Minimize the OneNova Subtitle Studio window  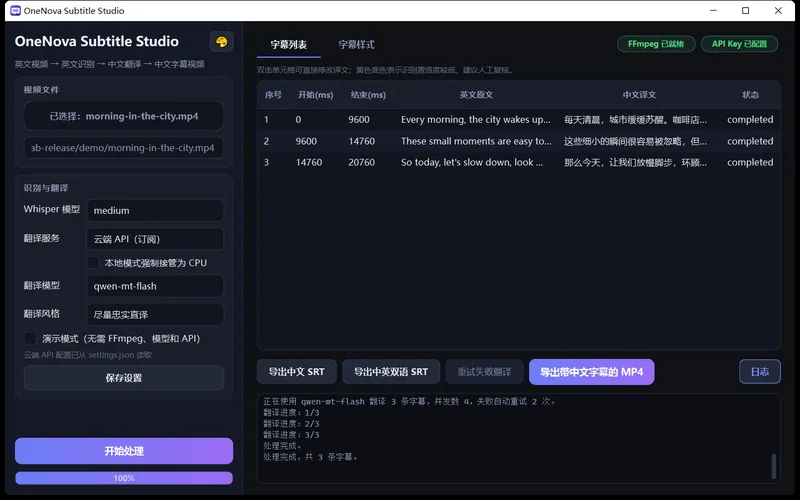click(713, 11)
